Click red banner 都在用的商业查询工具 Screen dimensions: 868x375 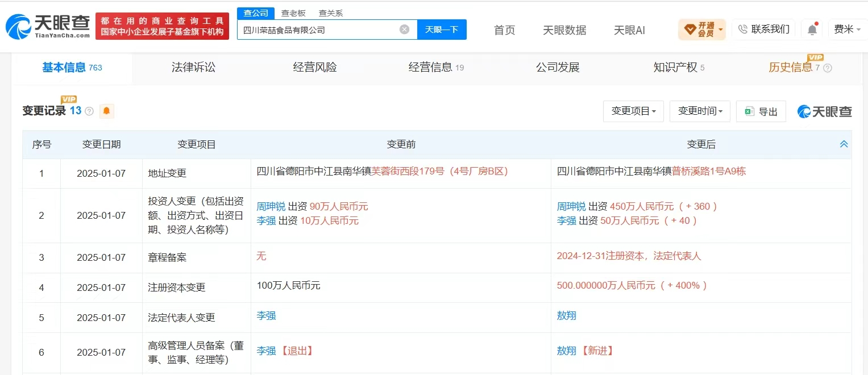coord(163,26)
